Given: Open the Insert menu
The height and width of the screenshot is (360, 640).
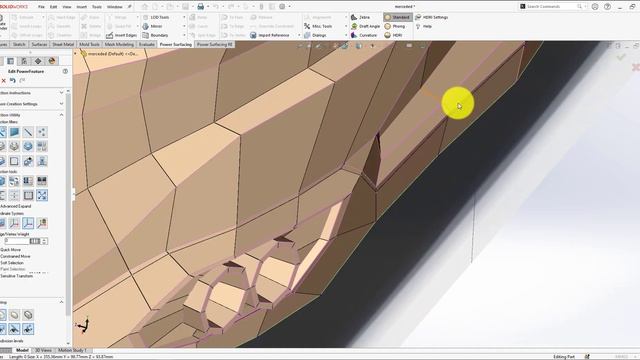Looking at the screenshot, I should click(x=82, y=7).
